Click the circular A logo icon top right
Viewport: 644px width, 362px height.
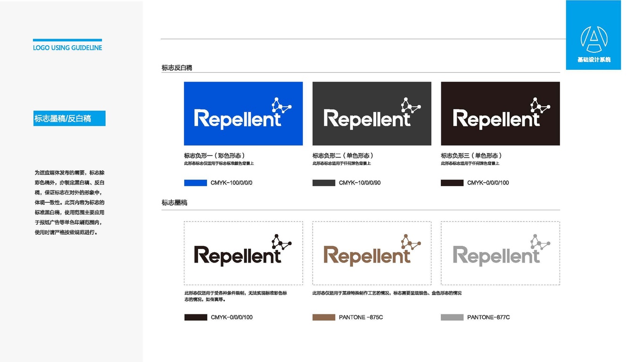(594, 39)
